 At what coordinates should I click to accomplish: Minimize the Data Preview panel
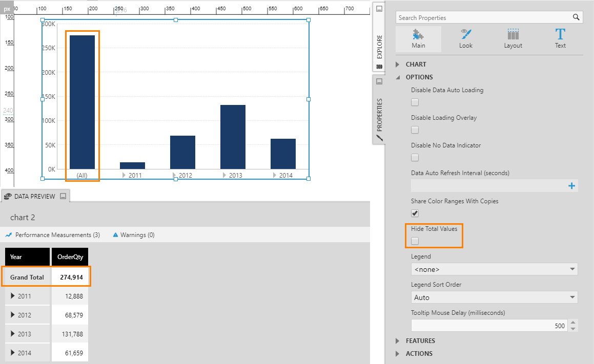63,196
